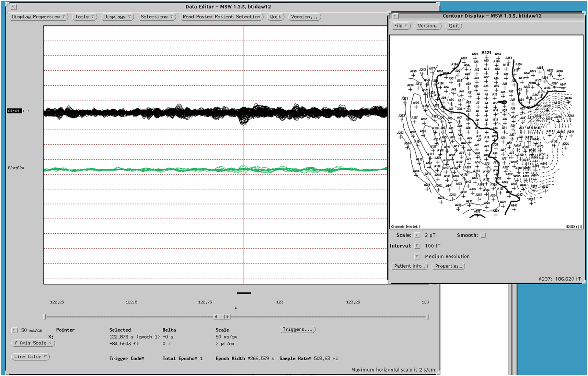Screen dimensions: 588x376
Task: Open contour Properties dialog
Action: point(448,266)
